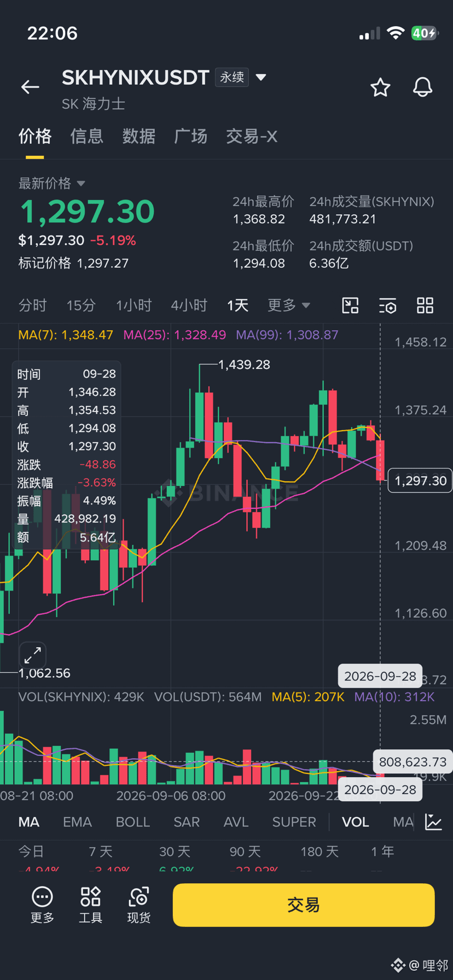Viewport: 453px width, 980px height.
Task: Toggle the VOL sub-indicator
Action: click(x=355, y=822)
